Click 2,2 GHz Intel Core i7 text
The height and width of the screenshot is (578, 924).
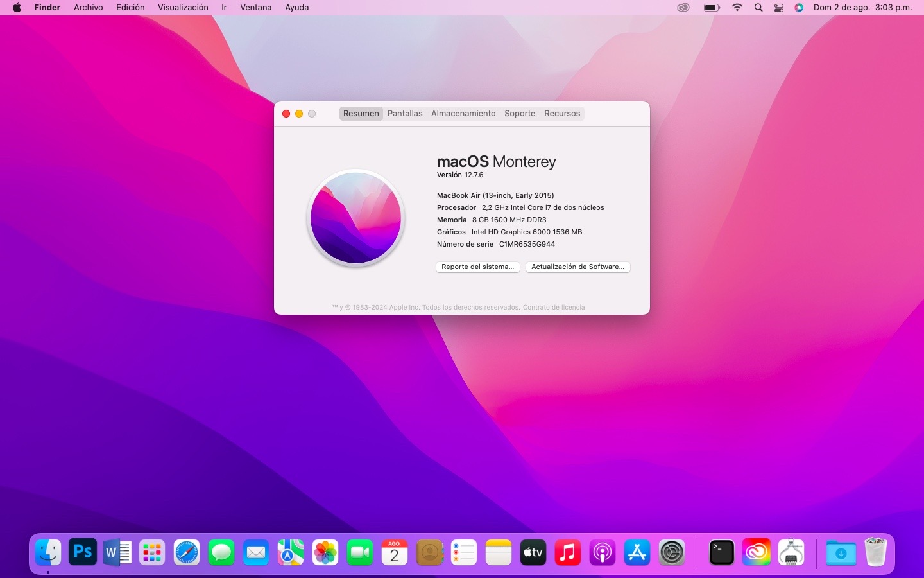[543, 208]
